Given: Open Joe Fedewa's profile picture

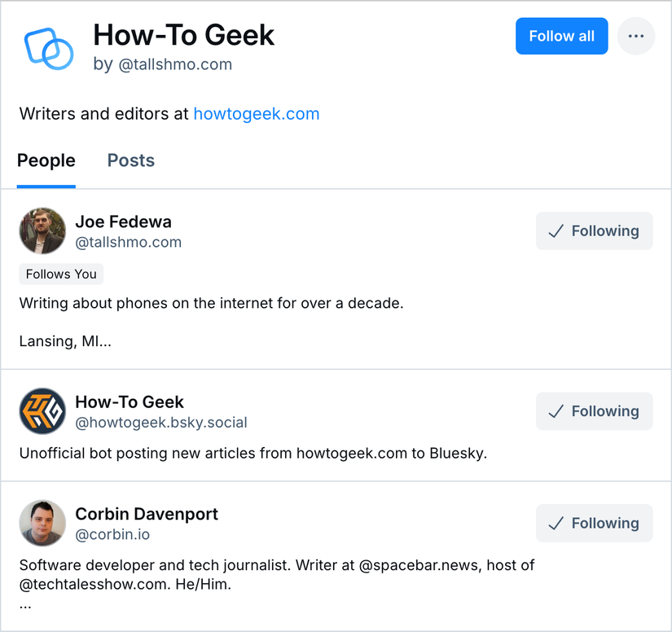Looking at the screenshot, I should [42, 230].
